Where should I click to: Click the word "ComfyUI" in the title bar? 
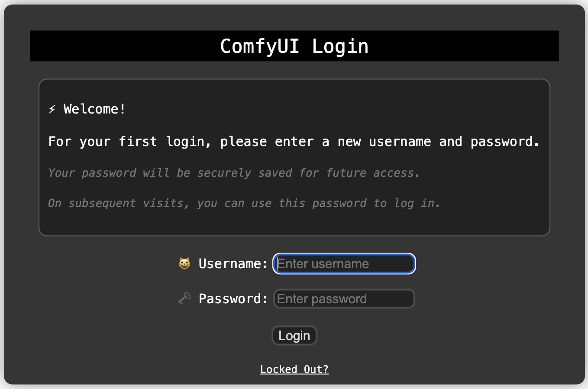coord(259,46)
